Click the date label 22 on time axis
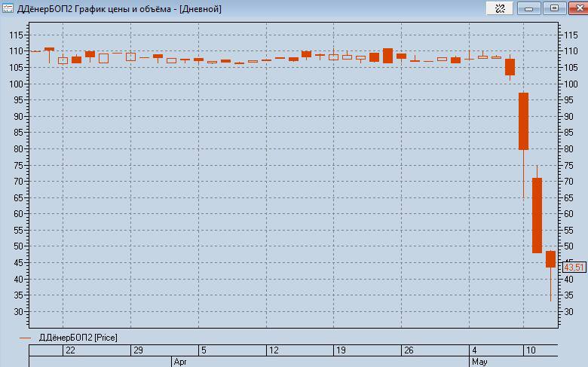588x367 pixels. tap(70, 350)
